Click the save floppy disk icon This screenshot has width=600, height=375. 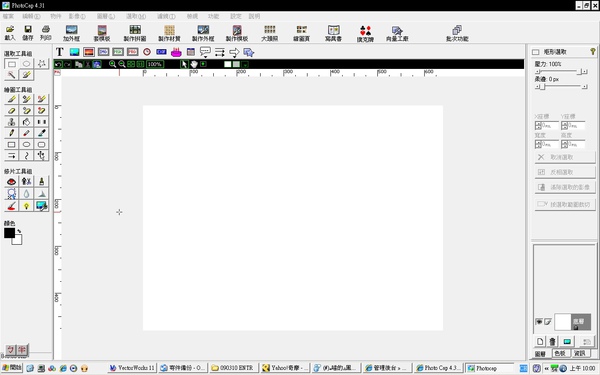pos(28,33)
